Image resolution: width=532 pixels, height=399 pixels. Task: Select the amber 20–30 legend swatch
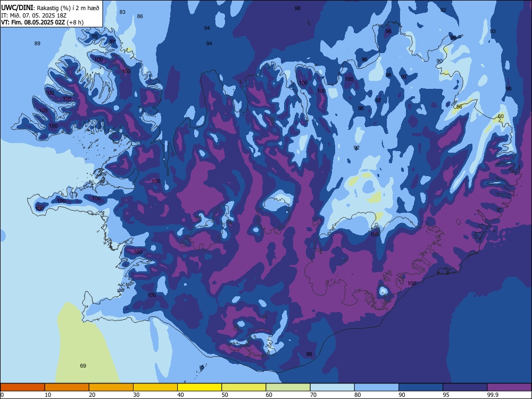pyautogui.click(x=111, y=387)
